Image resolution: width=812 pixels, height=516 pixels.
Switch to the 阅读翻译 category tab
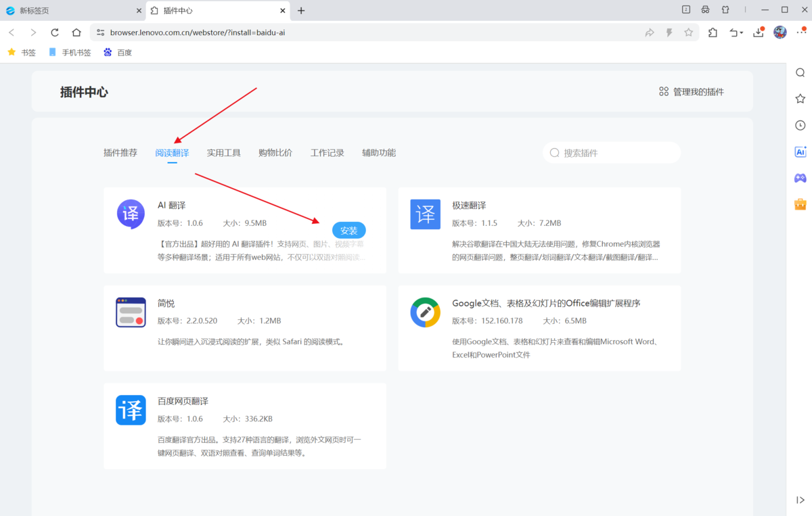click(172, 152)
